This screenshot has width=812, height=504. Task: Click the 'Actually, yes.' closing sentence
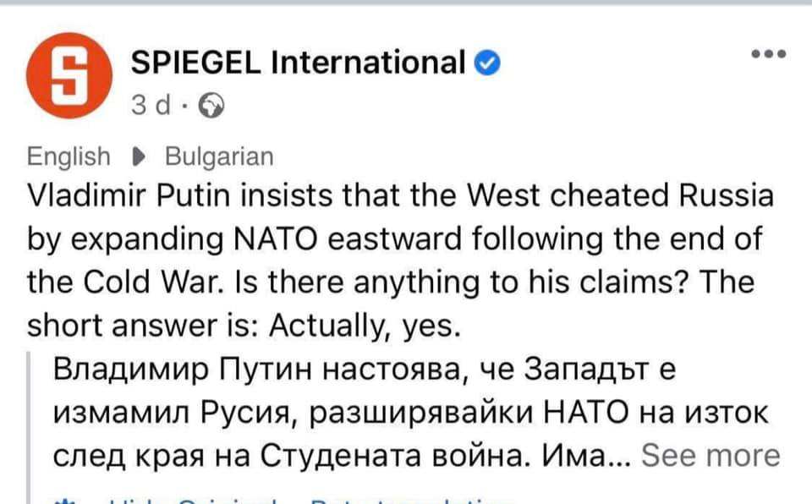365,326
